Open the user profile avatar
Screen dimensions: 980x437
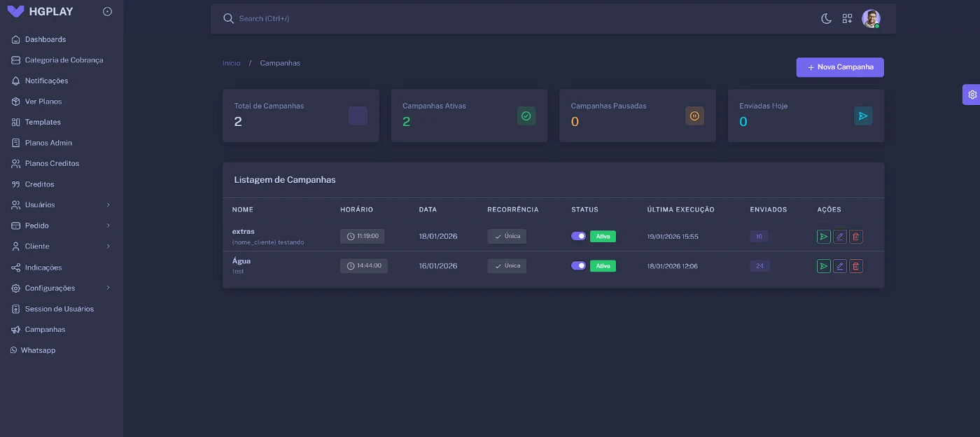pos(870,19)
